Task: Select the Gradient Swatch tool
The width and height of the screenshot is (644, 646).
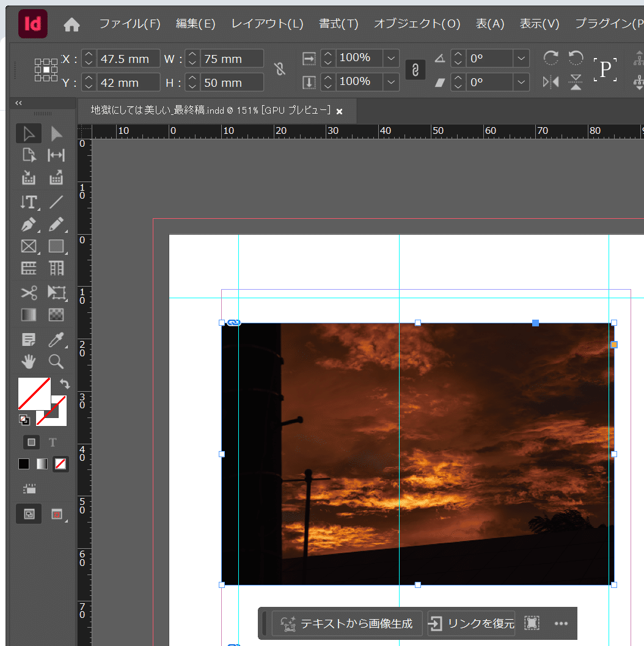Action: pyautogui.click(x=28, y=315)
